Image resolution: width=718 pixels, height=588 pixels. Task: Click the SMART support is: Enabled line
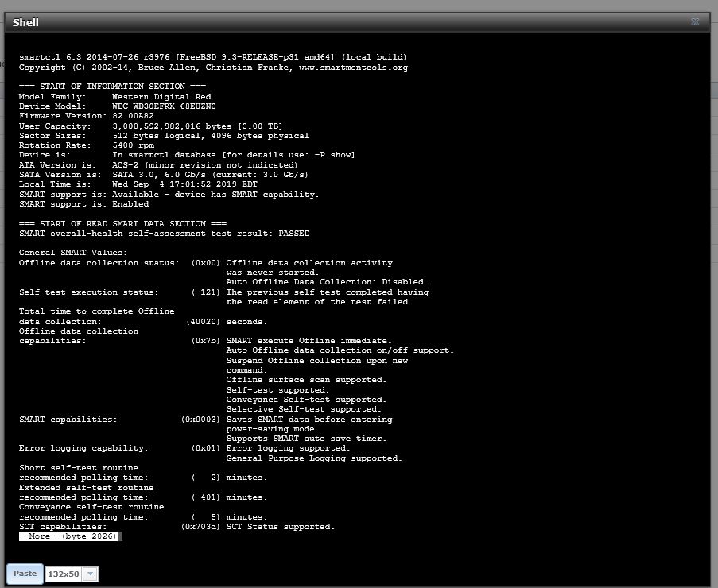(x=83, y=204)
